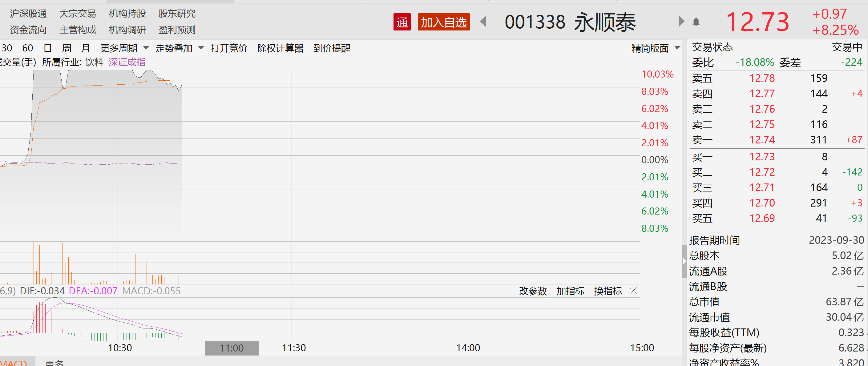This screenshot has width=868, height=366.
Task: Click the highlighted 11:00 time marker
Action: 232,348
